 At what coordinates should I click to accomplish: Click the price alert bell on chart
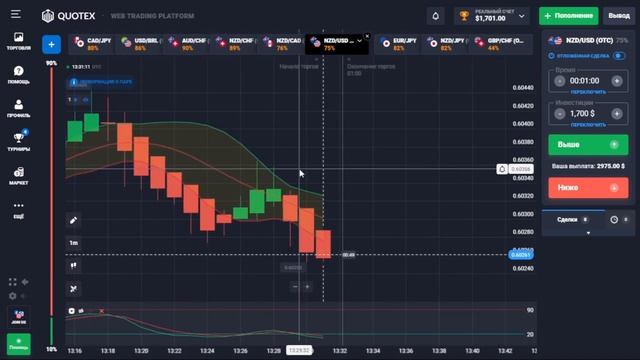(x=502, y=169)
